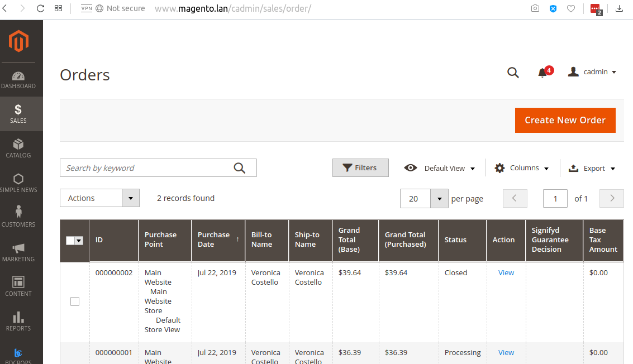Open the Simple News sidebar menu
The width and height of the screenshot is (633, 364).
(18, 183)
